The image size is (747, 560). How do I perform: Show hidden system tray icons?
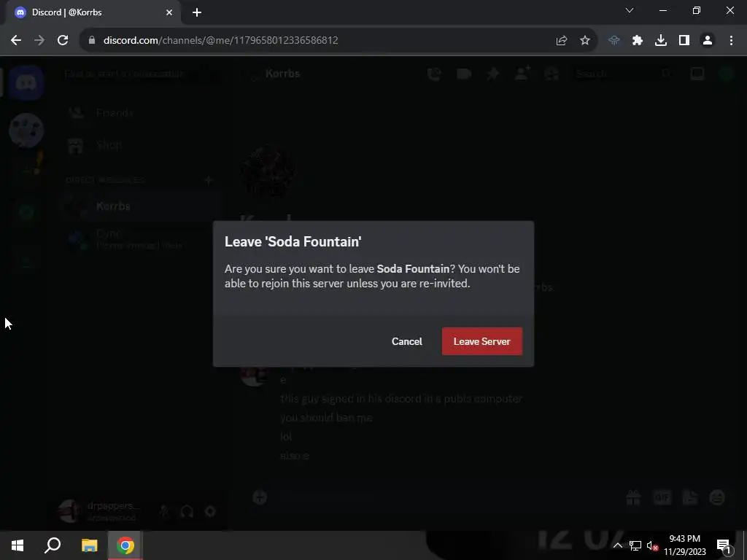click(x=617, y=545)
